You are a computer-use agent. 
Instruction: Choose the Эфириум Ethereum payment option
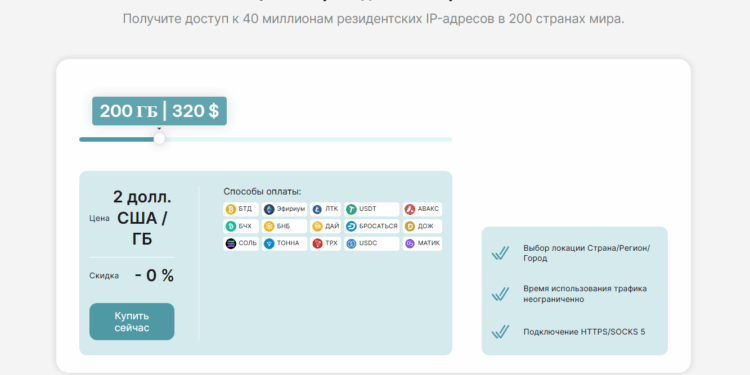click(284, 209)
